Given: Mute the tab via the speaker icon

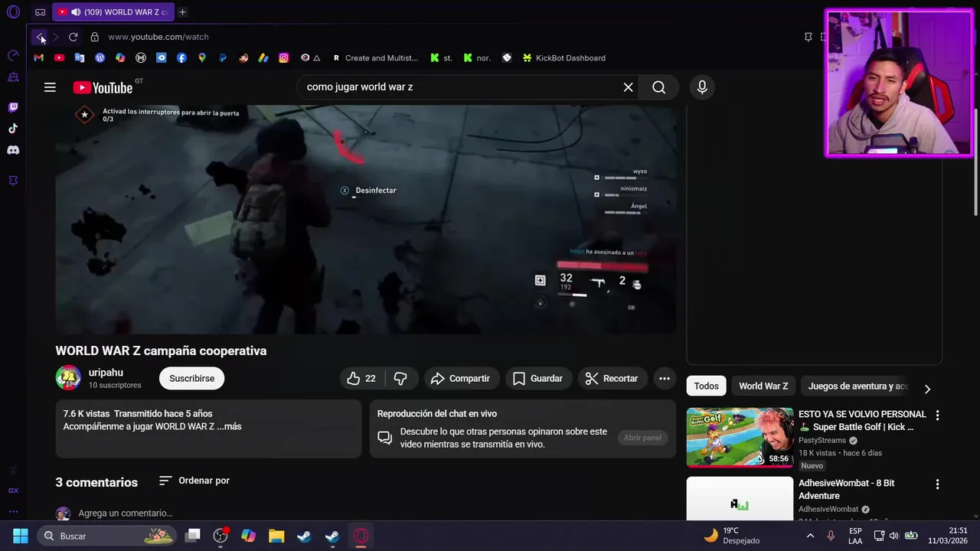Looking at the screenshot, I should 75,12.
